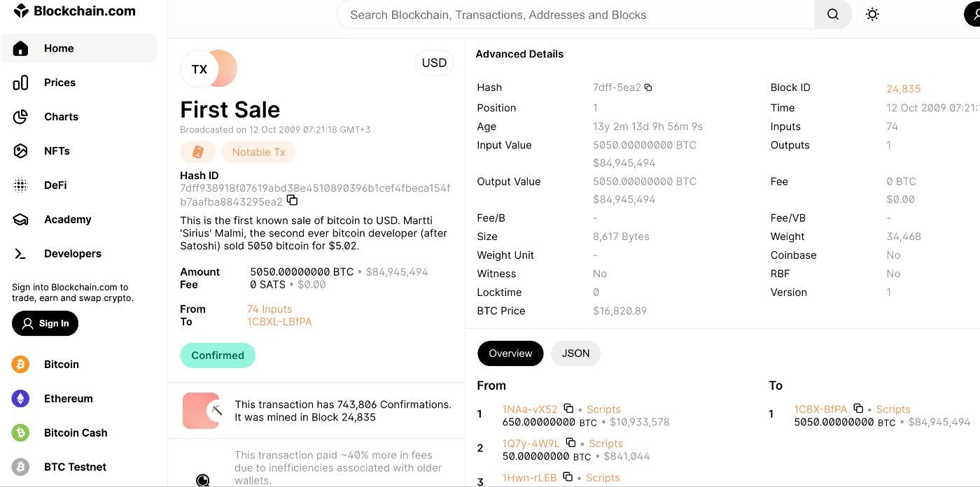The width and height of the screenshot is (980, 487).
Task: Click the Confirmed status badge
Action: pos(218,355)
